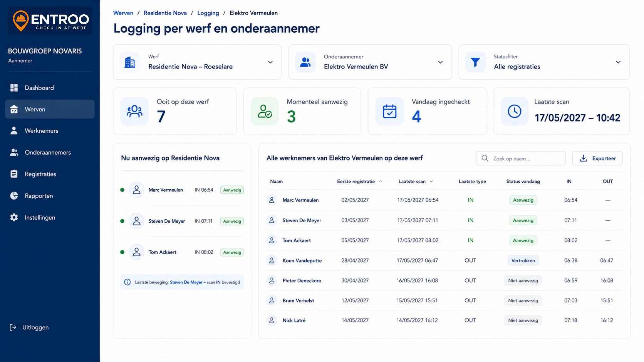Go to the 'Werven' breadcrumb link
Screen dimensions: 644x362
coord(123,13)
